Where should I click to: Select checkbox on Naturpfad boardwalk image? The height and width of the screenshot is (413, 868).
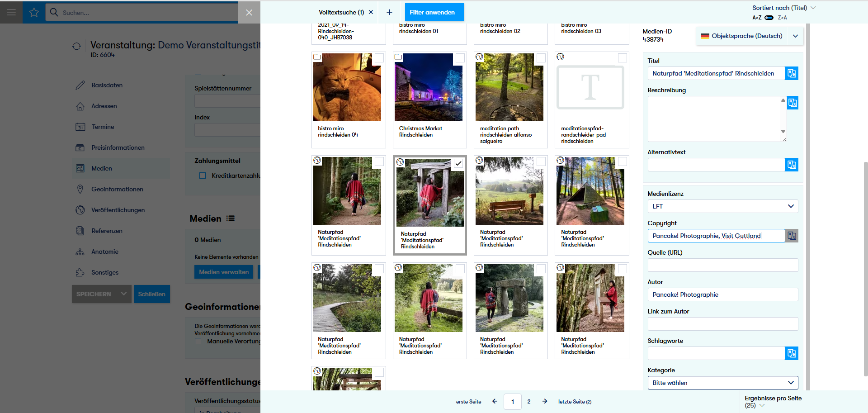(379, 269)
